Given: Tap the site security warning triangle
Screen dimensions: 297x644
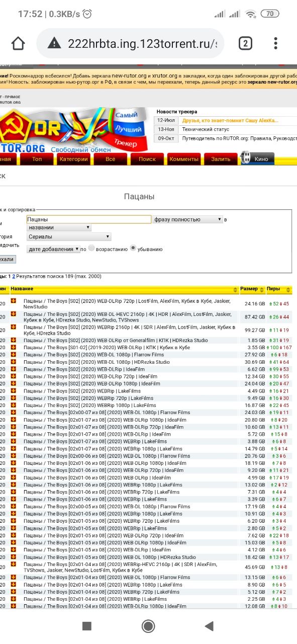Looking at the screenshot, I should (x=54, y=43).
